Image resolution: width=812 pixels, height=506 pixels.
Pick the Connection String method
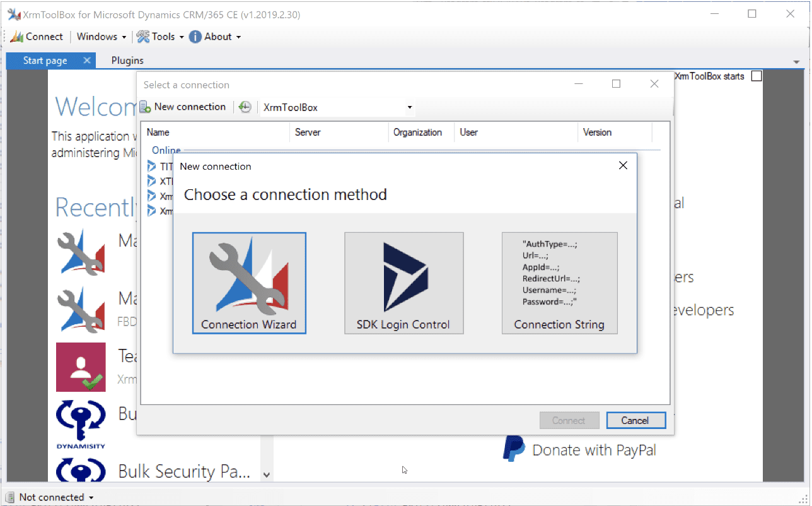point(559,283)
